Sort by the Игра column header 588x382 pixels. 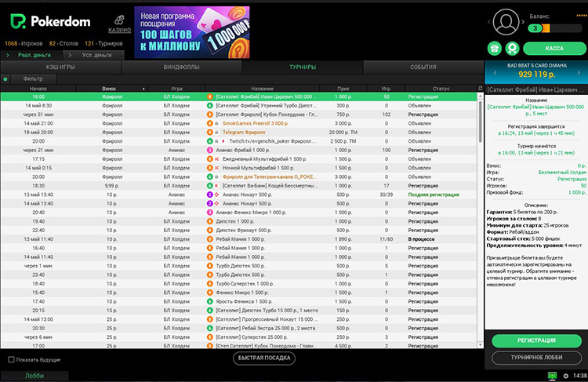(x=176, y=89)
